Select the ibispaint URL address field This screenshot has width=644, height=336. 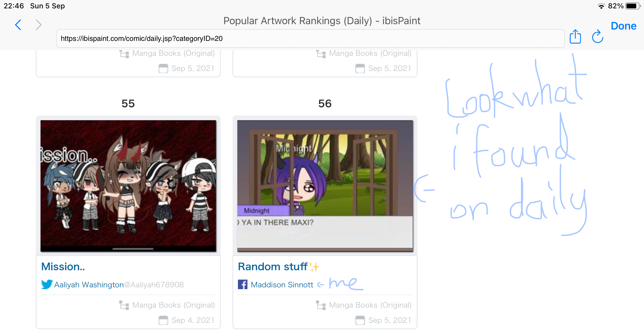(x=310, y=38)
